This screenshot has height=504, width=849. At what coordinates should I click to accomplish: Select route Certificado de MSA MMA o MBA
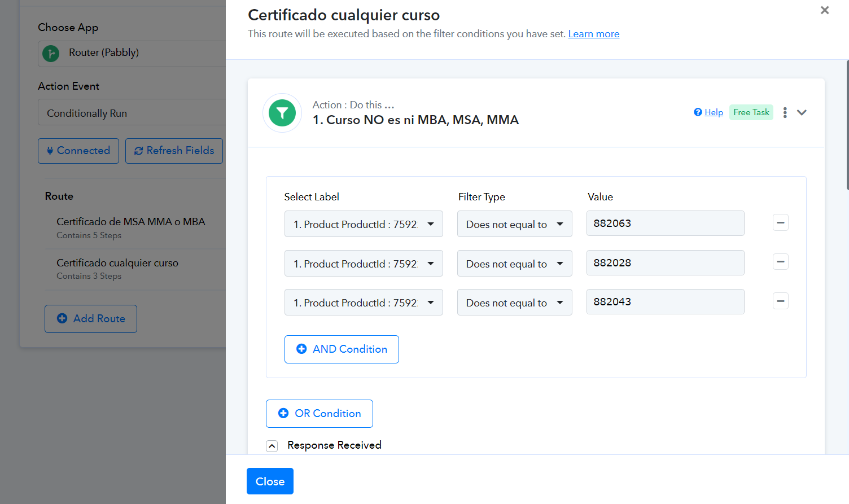(131, 222)
